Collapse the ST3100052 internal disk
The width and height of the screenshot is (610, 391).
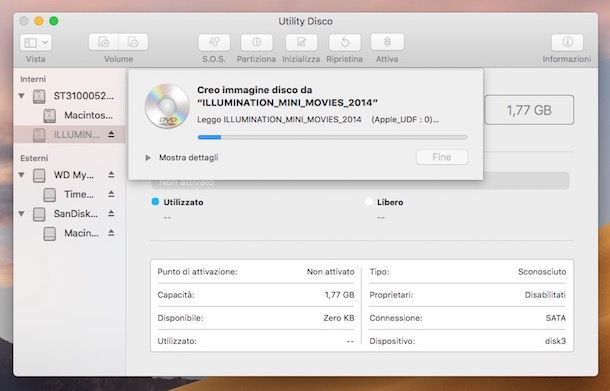click(22, 96)
